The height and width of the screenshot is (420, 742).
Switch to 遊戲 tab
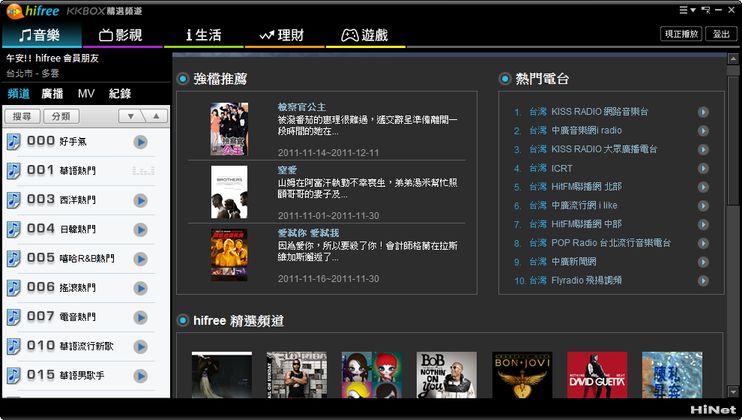pos(365,35)
